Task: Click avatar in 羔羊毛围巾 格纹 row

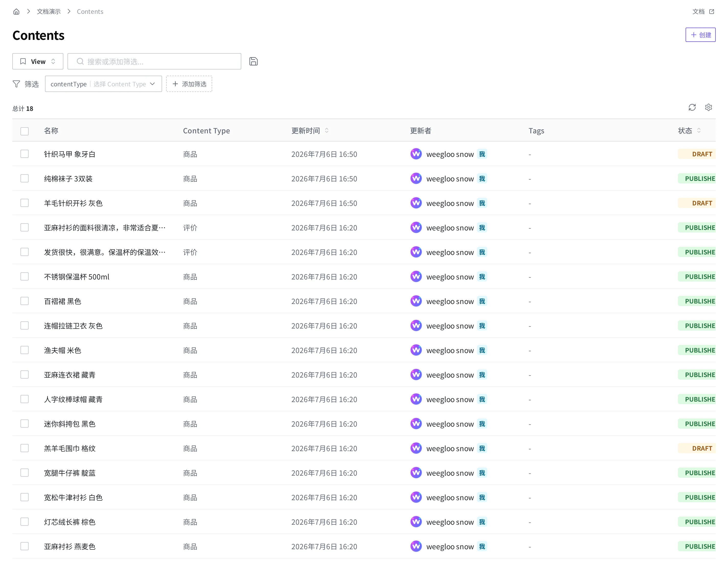Action: [416, 448]
